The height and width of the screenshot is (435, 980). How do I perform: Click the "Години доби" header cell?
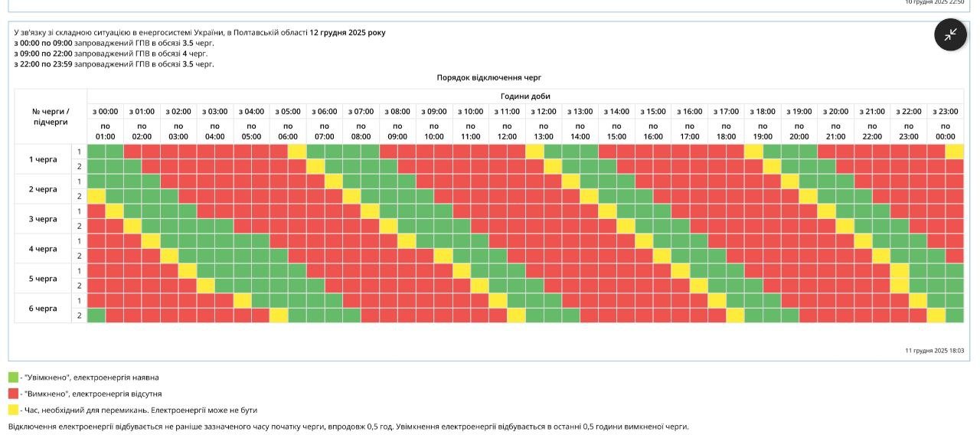525,96
